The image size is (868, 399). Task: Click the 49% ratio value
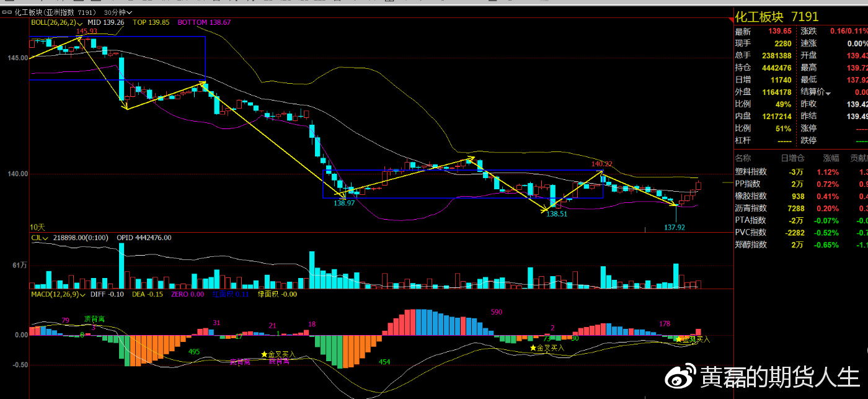coord(783,104)
